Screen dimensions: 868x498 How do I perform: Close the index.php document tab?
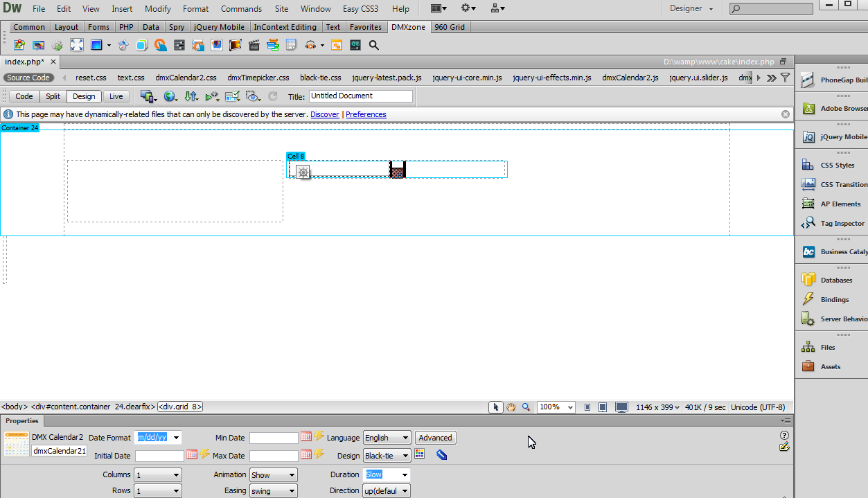click(53, 62)
